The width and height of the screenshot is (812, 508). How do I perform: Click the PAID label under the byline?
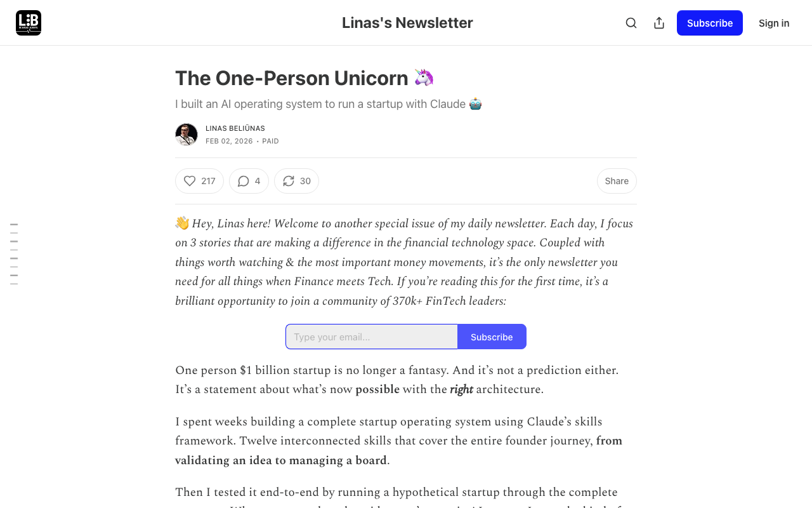pyautogui.click(x=270, y=140)
